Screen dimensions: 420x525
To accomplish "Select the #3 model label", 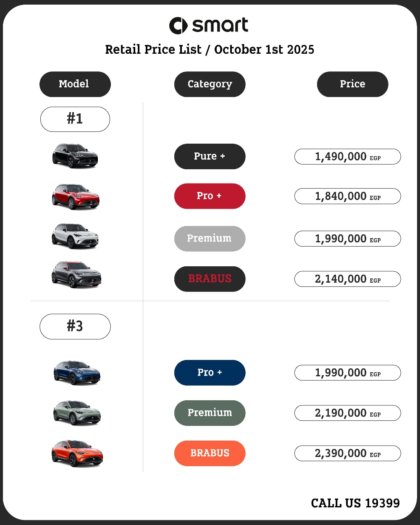I will pos(75,326).
